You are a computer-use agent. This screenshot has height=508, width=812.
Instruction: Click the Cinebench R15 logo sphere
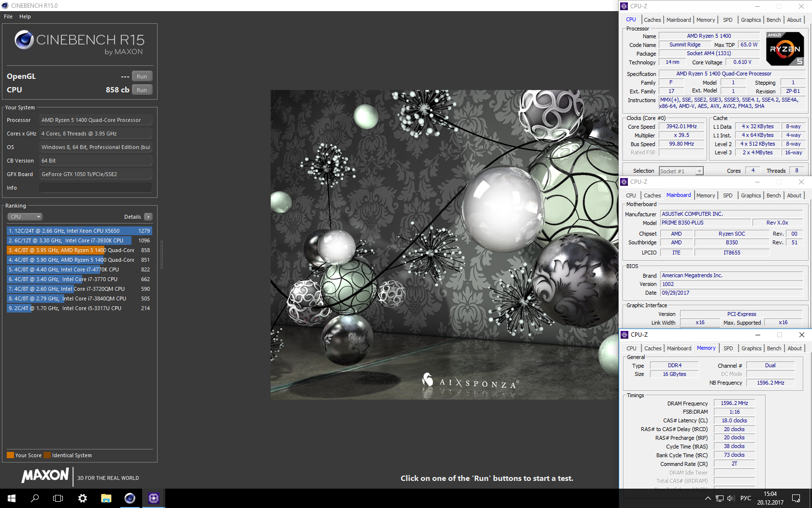(x=24, y=40)
